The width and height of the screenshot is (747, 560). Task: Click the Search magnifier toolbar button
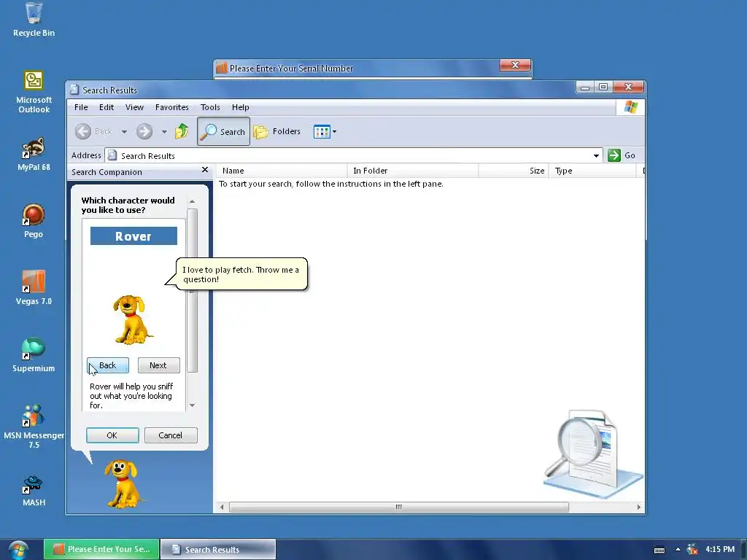click(223, 131)
